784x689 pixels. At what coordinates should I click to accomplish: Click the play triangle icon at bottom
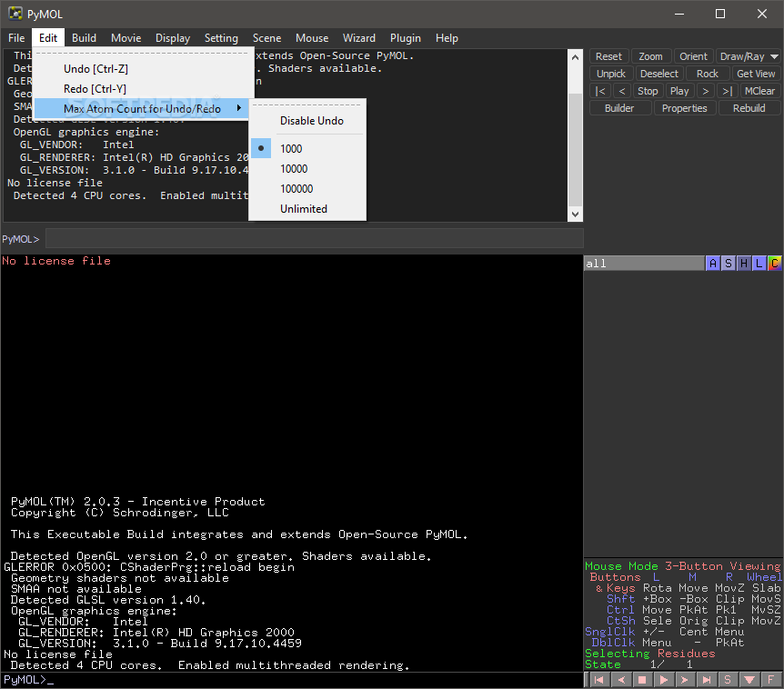664,680
